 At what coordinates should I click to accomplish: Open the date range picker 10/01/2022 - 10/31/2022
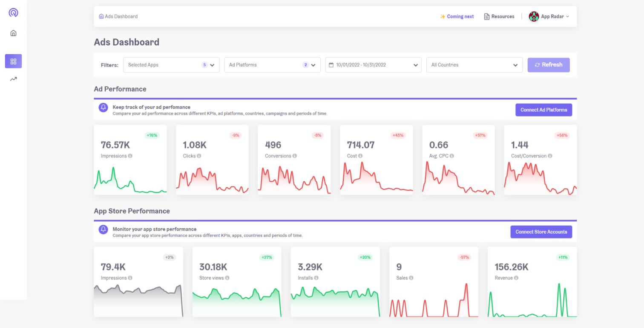pyautogui.click(x=373, y=65)
